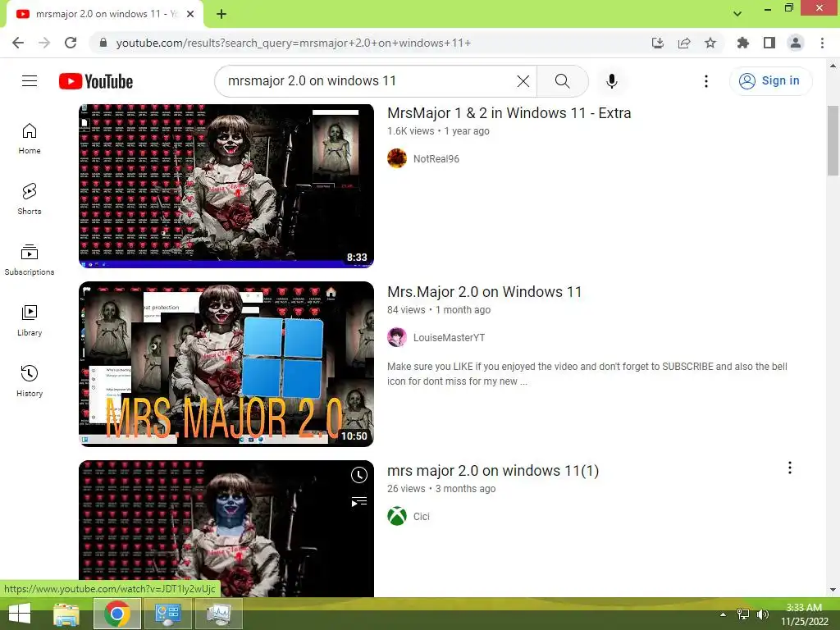Open File Explorer from taskbar
The width and height of the screenshot is (840, 630).
coord(66,614)
